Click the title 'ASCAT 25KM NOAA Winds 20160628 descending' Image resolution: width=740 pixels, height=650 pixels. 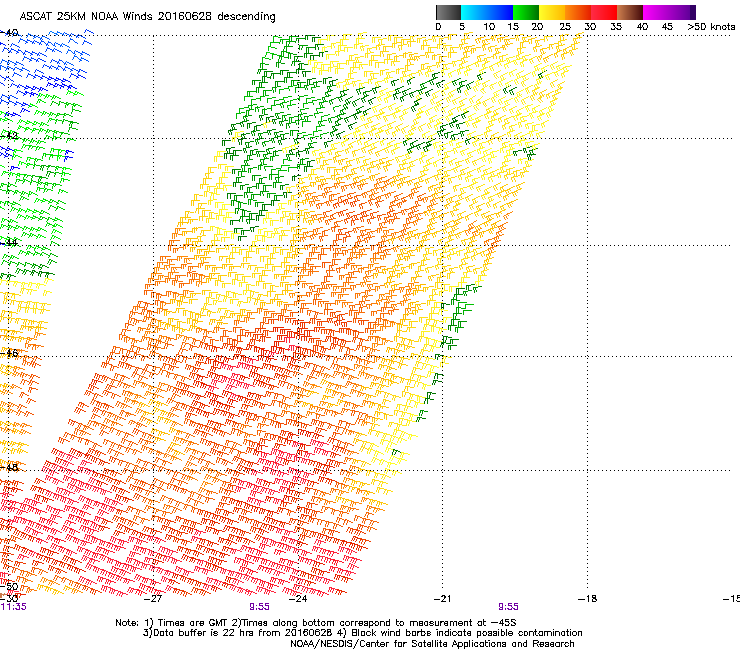(x=148, y=16)
